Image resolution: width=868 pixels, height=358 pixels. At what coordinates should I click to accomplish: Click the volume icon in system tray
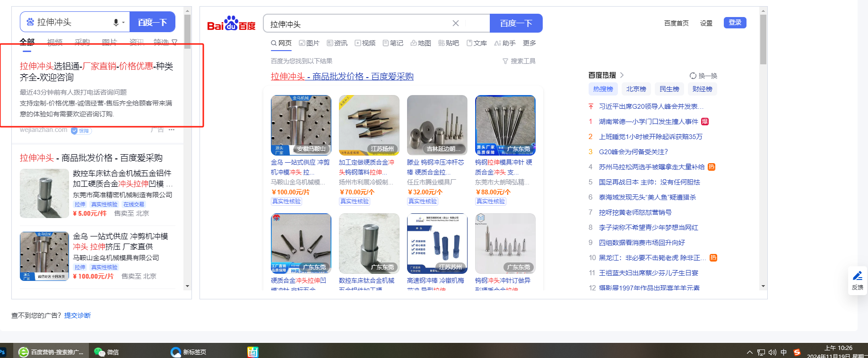coord(773,352)
